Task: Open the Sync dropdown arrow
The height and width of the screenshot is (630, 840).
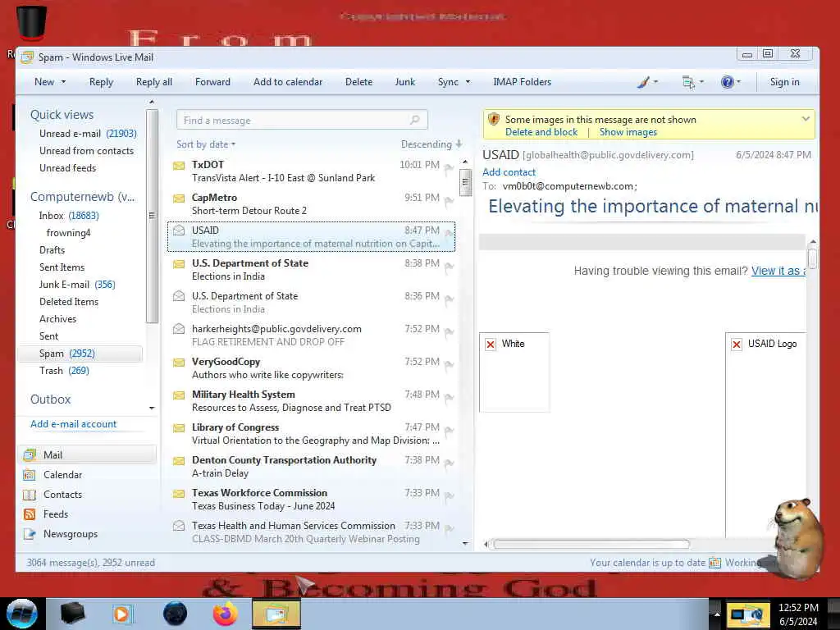Action: (x=468, y=82)
